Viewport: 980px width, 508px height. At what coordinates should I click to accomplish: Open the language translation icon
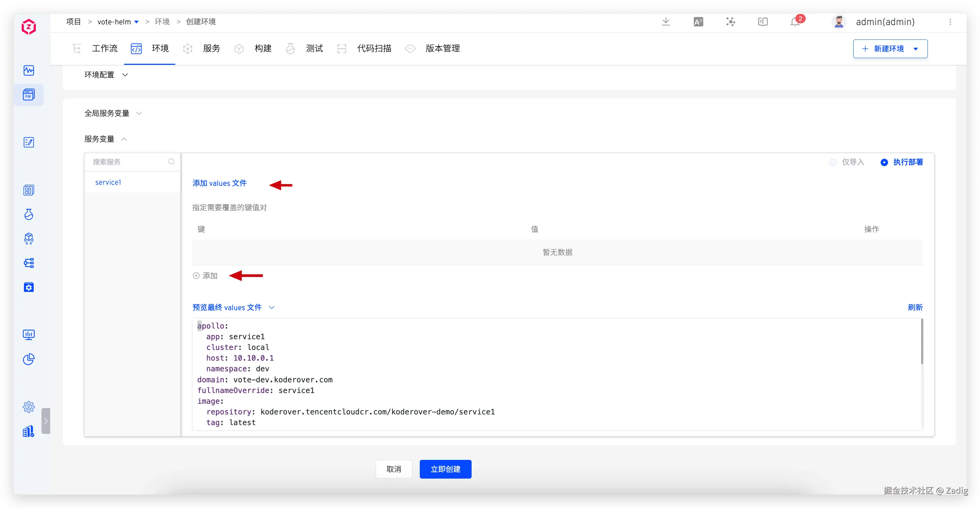698,22
